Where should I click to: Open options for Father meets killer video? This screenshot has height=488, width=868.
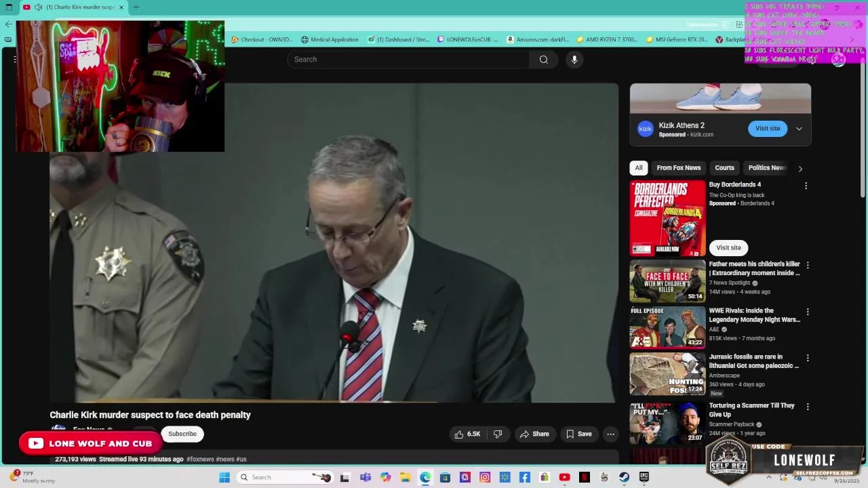click(807, 266)
